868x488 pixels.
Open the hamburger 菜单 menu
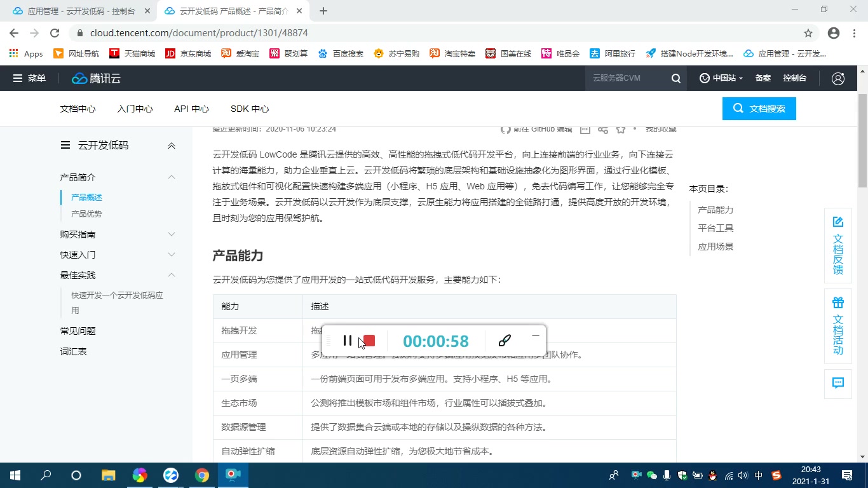pyautogui.click(x=29, y=78)
